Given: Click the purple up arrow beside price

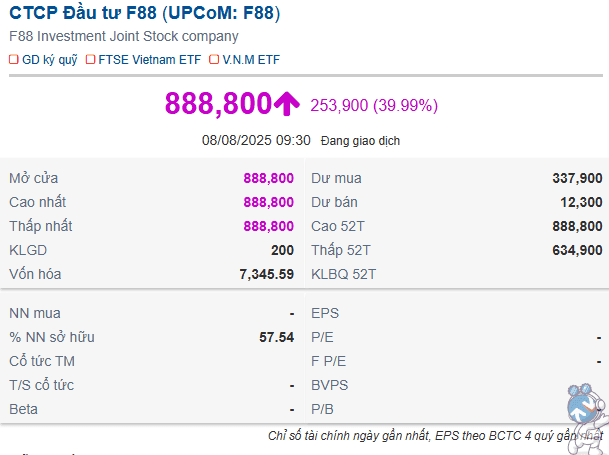Looking at the screenshot, I should pyautogui.click(x=287, y=103).
